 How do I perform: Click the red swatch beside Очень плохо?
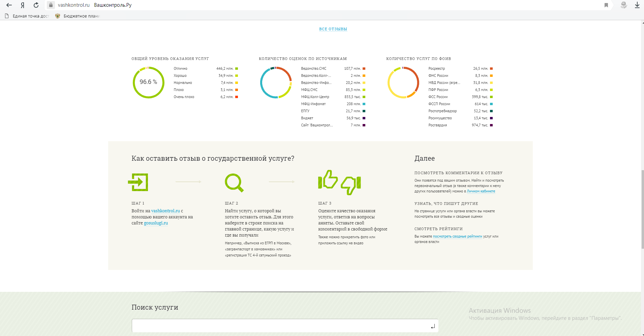[237, 97]
